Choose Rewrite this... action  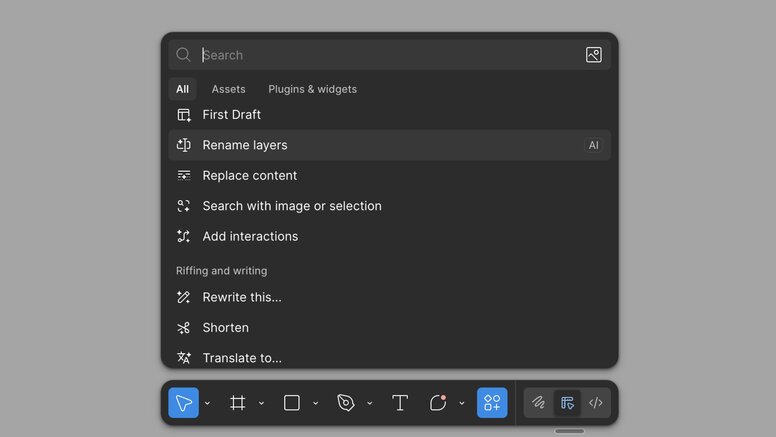389,297
